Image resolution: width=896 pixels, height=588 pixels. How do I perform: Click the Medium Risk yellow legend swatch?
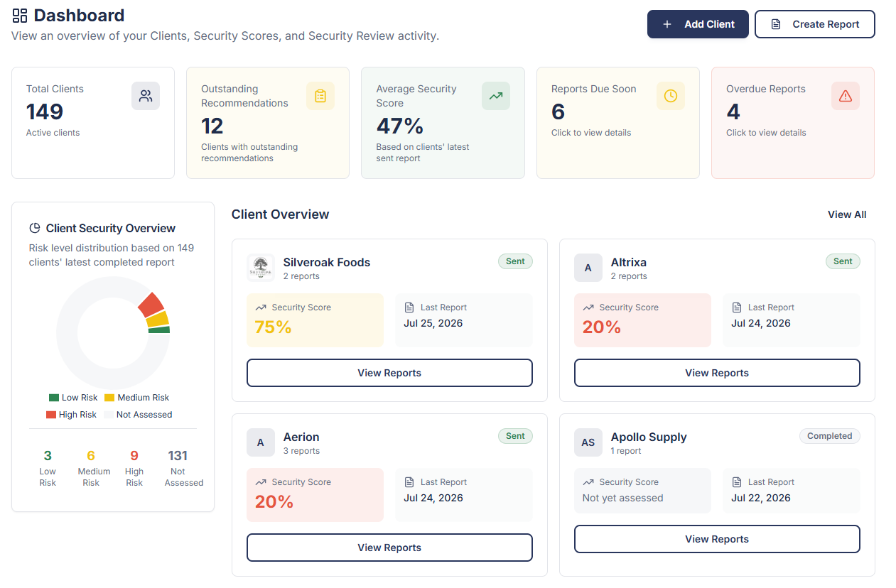point(109,398)
